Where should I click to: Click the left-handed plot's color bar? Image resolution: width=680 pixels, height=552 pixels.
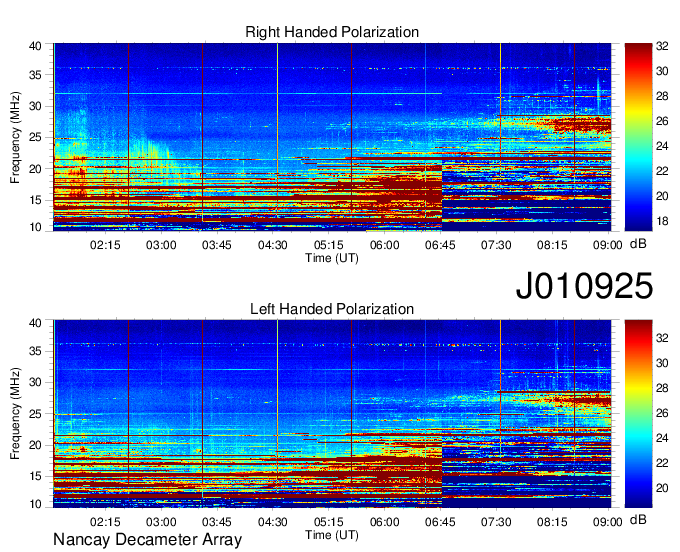638,414
